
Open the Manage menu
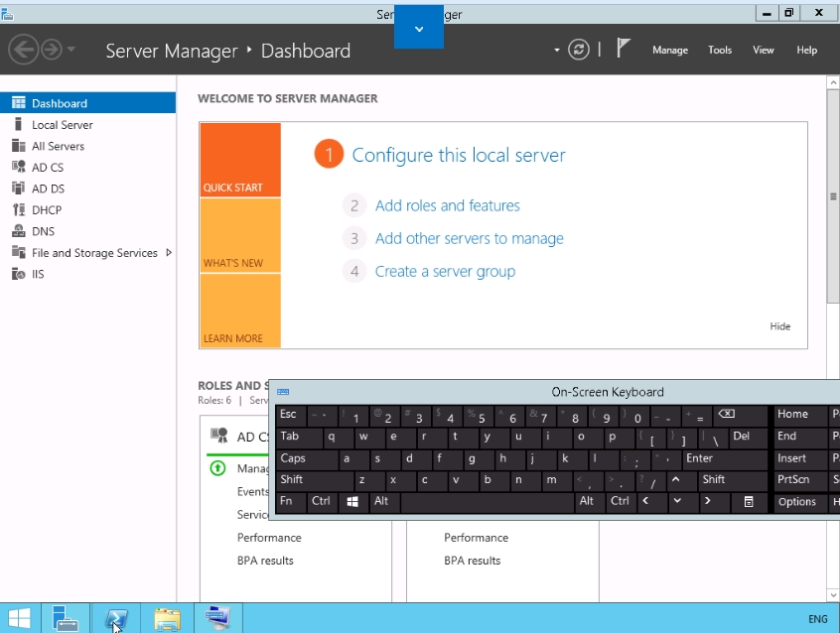670,50
